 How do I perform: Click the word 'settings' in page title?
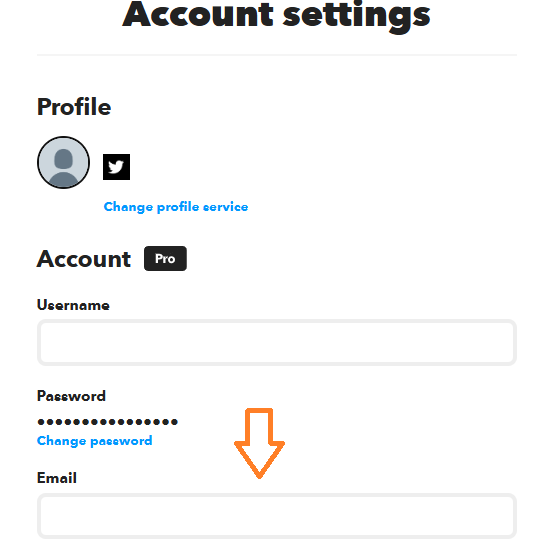click(x=357, y=16)
